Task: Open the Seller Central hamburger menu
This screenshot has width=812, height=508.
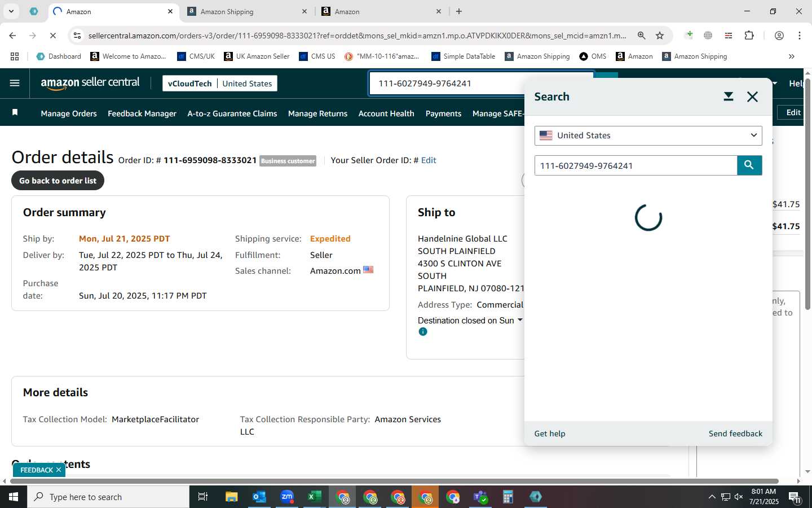Action: pos(15,83)
